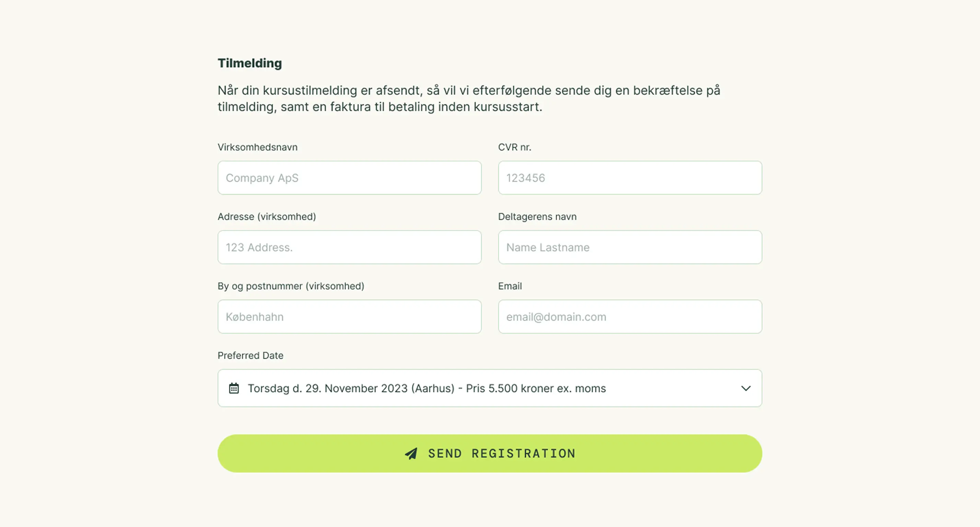
Task: Select the 123 Address input field
Action: click(349, 247)
